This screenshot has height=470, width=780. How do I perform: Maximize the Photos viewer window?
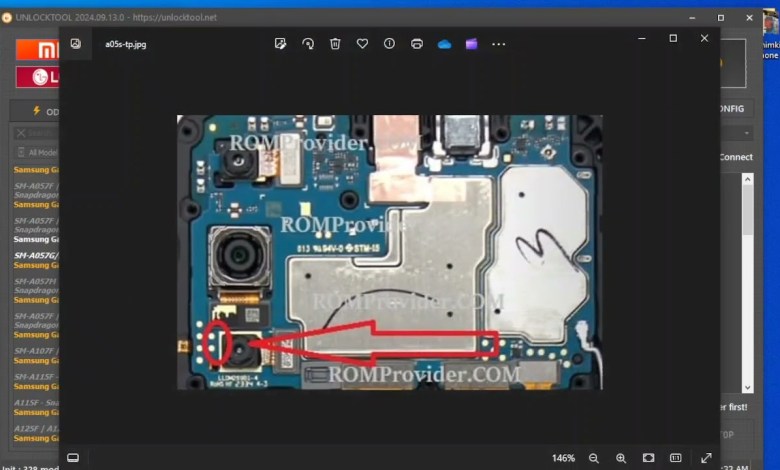(673, 38)
